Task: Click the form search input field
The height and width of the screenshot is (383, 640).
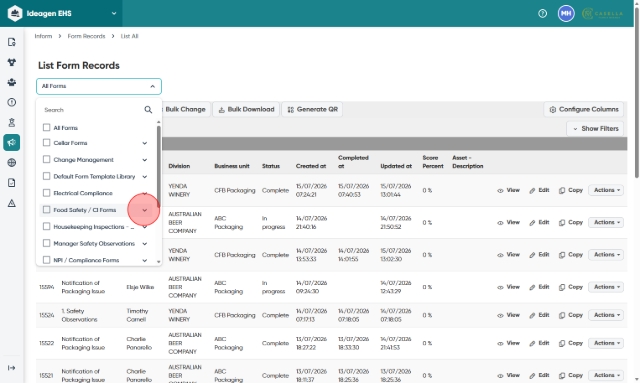Action: (x=92, y=110)
